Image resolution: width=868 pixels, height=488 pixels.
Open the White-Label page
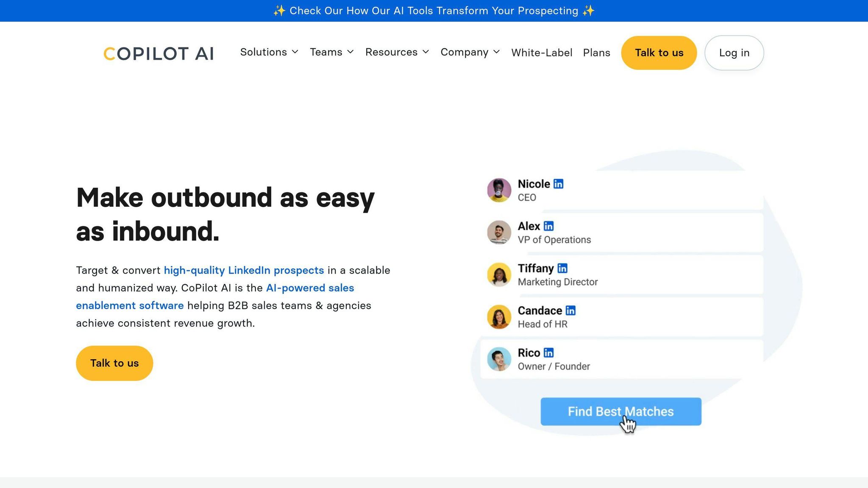coord(542,53)
